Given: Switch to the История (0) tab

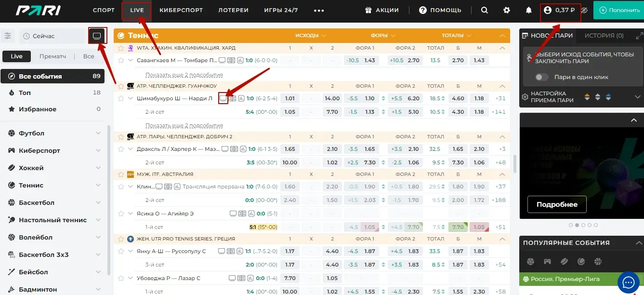Looking at the screenshot, I should click(604, 36).
